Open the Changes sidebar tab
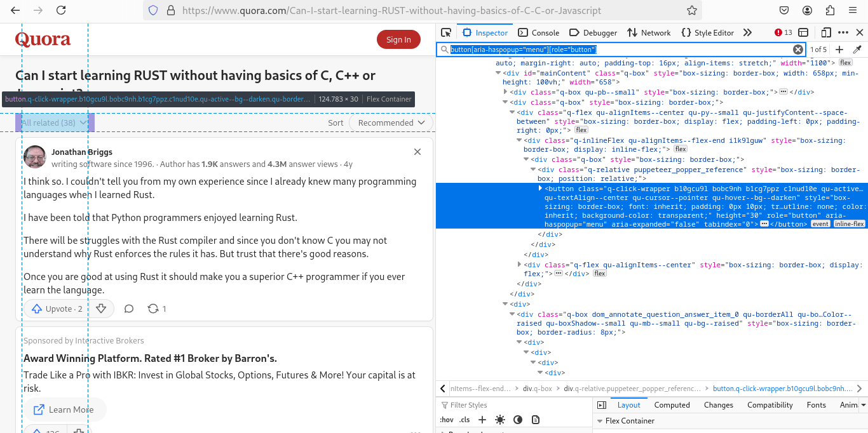868x433 pixels. [x=719, y=405]
